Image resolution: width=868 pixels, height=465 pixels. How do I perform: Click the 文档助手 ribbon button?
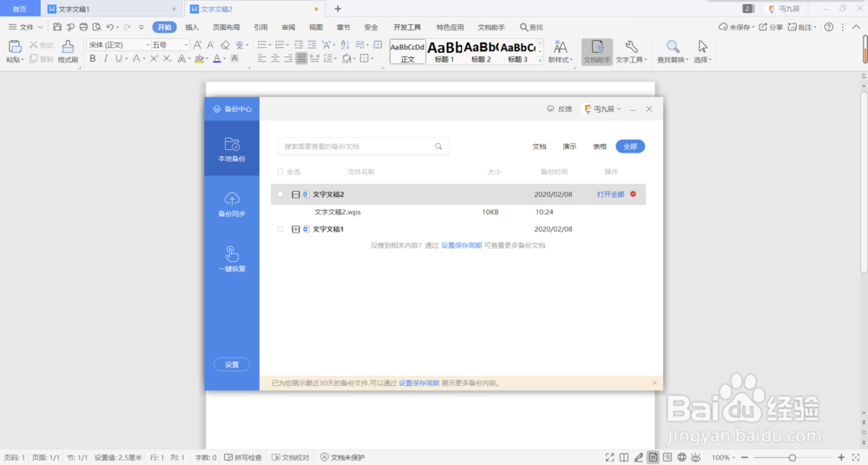(x=597, y=51)
